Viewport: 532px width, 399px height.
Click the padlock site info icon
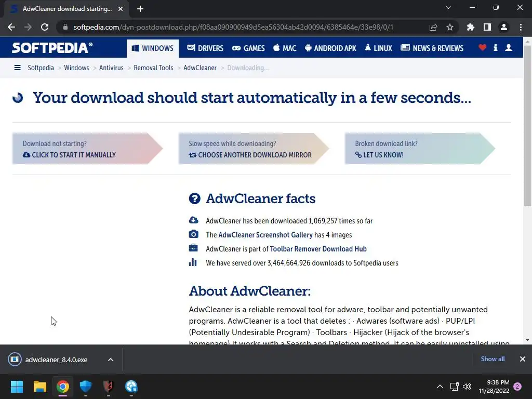pos(65,27)
